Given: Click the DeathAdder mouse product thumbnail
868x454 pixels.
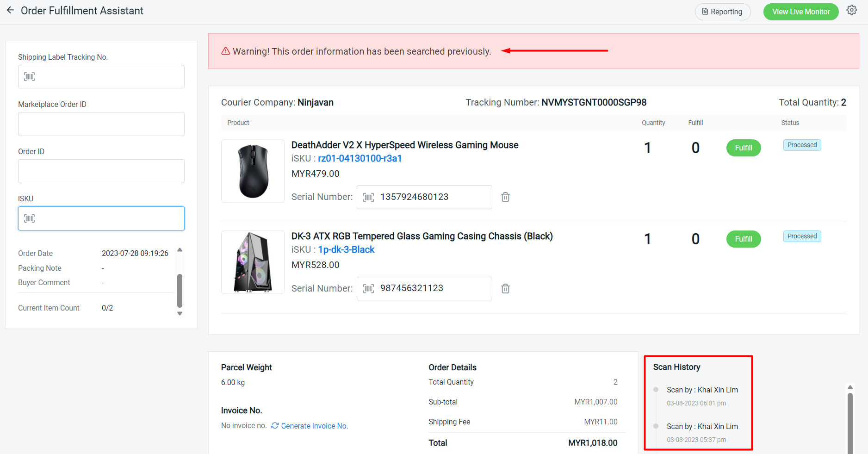Looking at the screenshot, I should coord(253,171).
